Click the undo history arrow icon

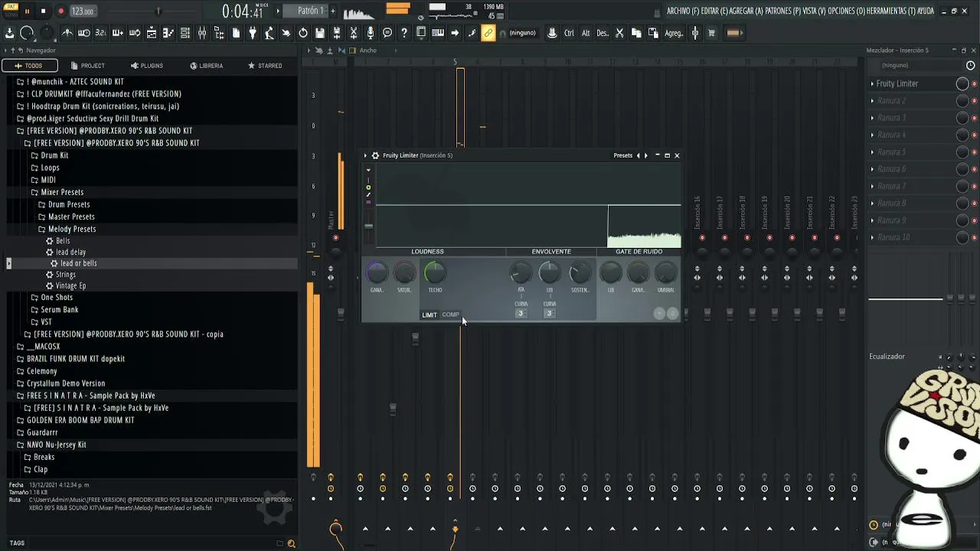(303, 33)
